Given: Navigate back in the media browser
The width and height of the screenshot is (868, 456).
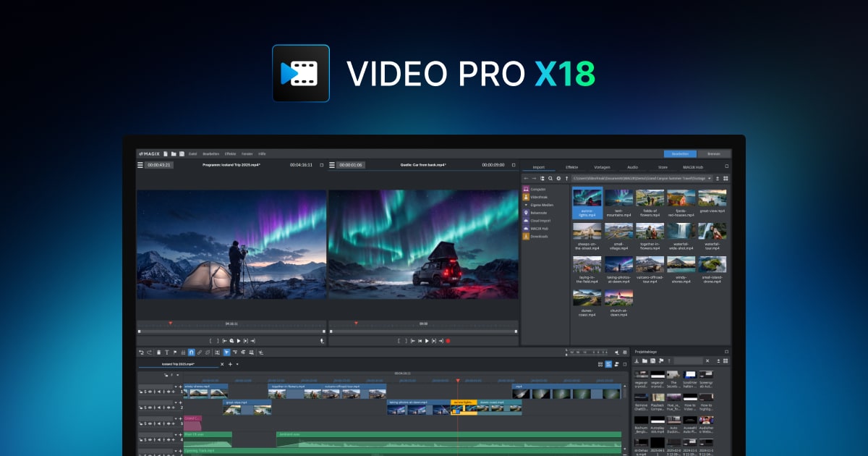Looking at the screenshot, I should (x=526, y=178).
